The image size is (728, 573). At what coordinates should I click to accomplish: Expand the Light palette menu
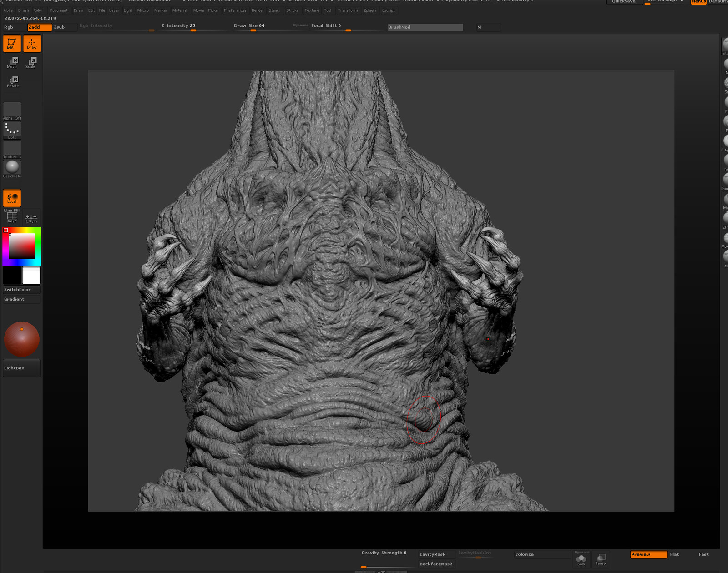[128, 10]
